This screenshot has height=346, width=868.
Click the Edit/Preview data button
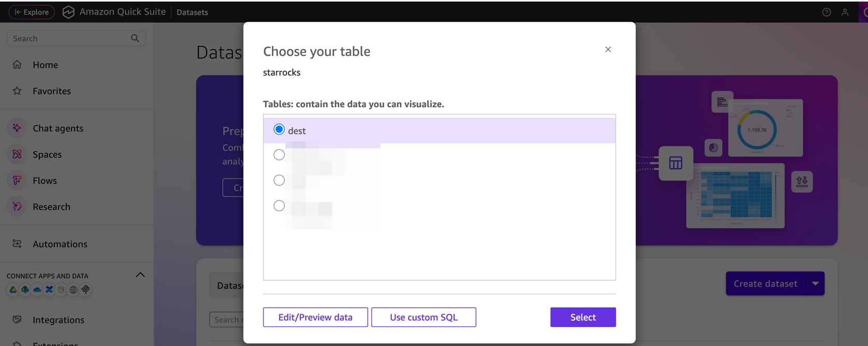[315, 317]
